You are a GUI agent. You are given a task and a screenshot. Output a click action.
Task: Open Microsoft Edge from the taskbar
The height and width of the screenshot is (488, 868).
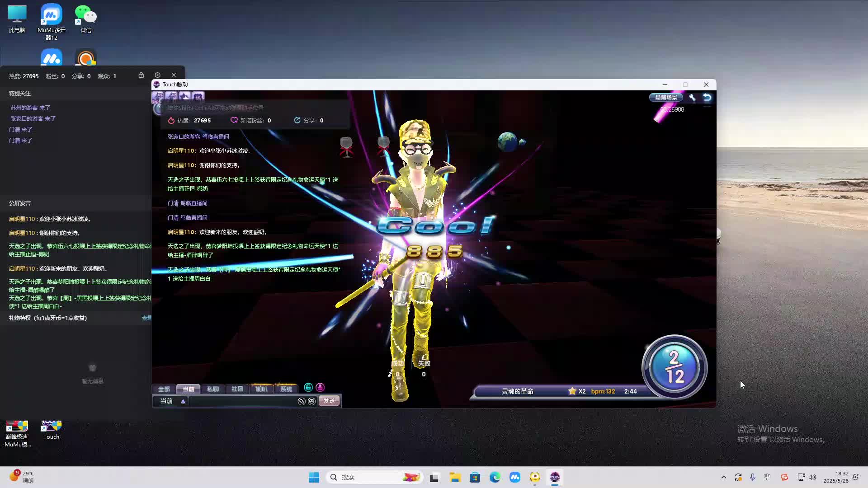click(x=495, y=477)
